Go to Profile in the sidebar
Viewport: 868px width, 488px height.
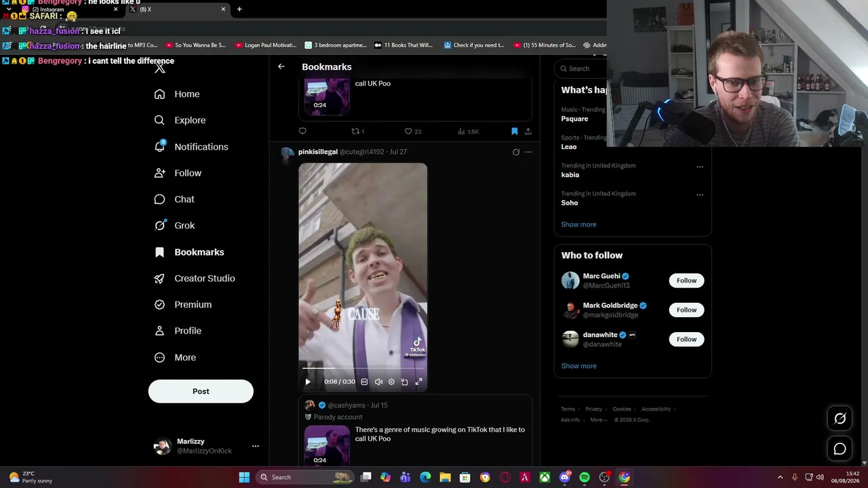178,331
